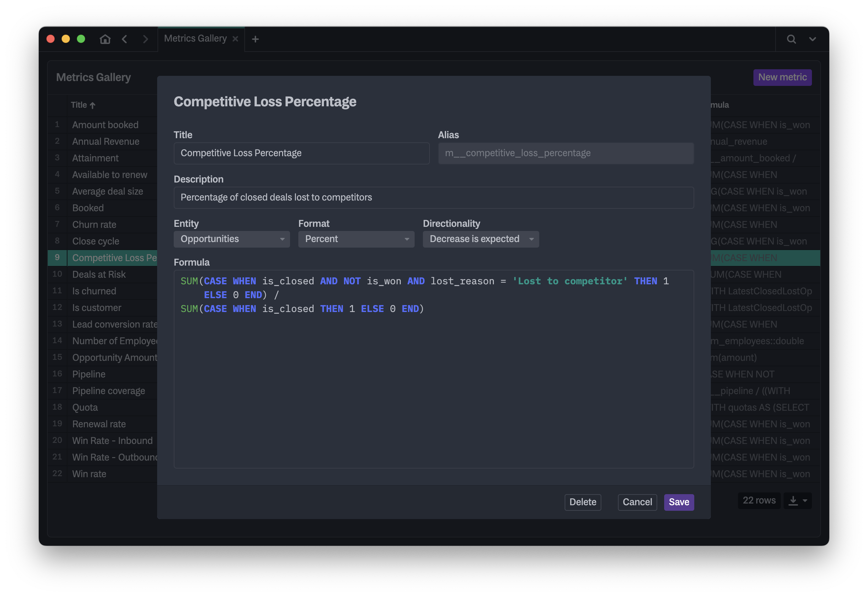The width and height of the screenshot is (868, 597).
Task: Click into the Description text field
Action: [x=434, y=197]
